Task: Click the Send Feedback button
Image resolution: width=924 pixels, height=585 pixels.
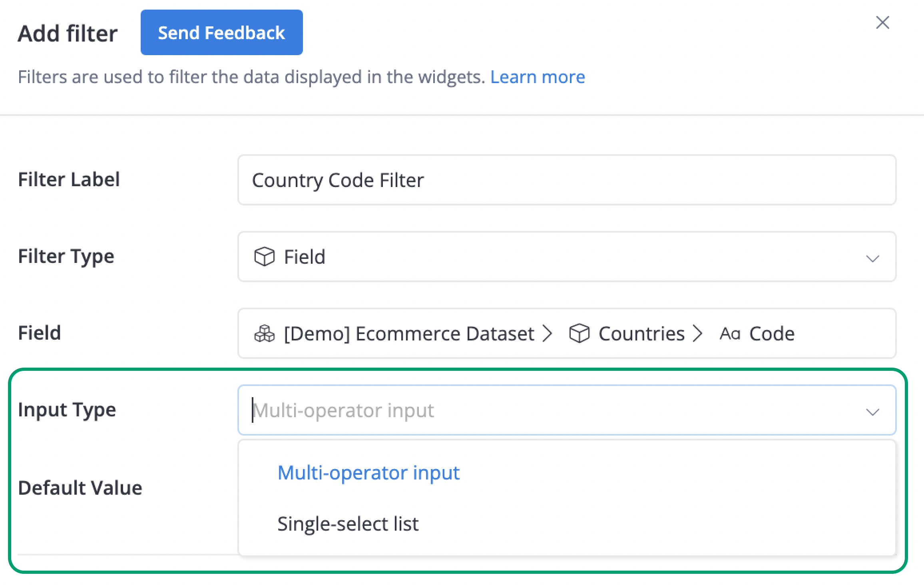Action: coord(222,32)
